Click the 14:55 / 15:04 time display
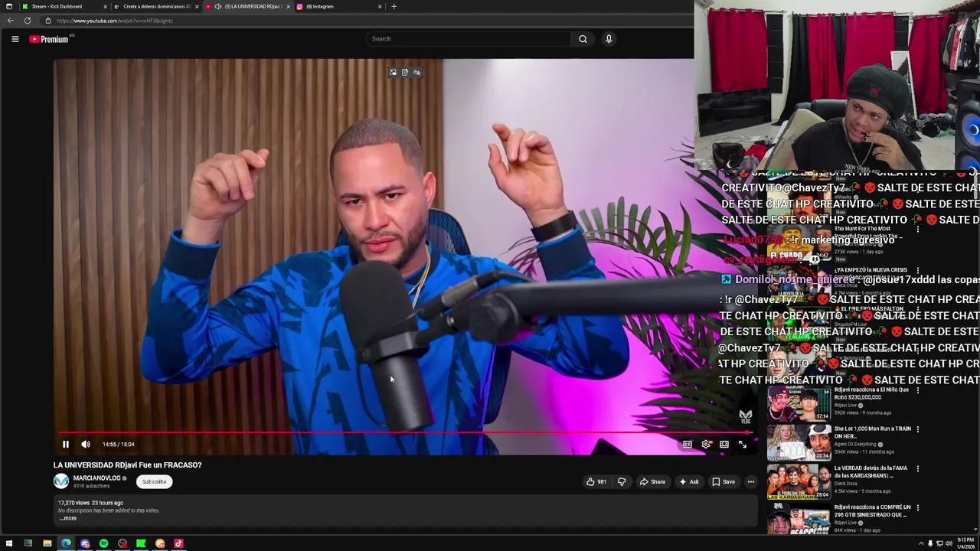This screenshot has height=551, width=980. point(118,444)
